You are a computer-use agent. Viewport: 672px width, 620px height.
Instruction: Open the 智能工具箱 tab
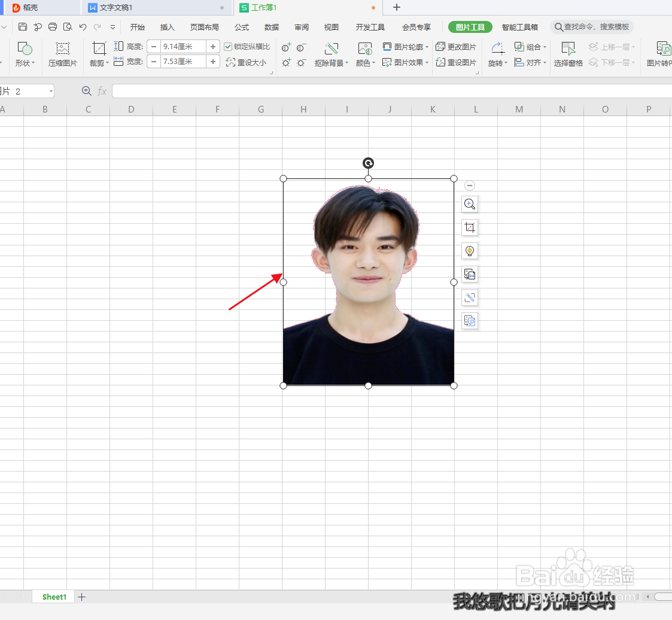click(x=520, y=27)
